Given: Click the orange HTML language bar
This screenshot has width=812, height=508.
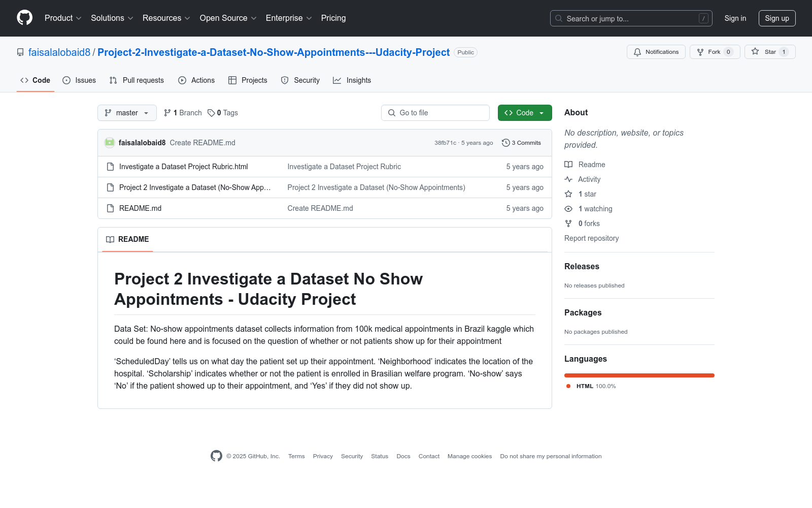Looking at the screenshot, I should pos(639,375).
